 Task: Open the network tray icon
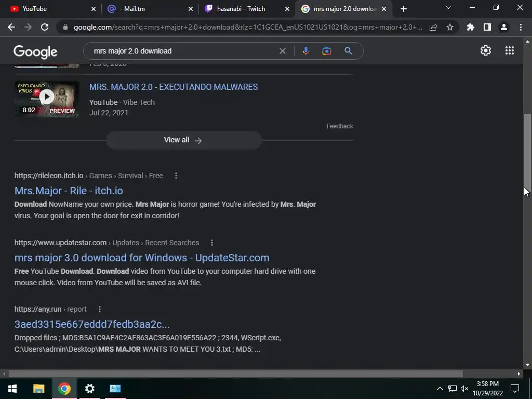[x=453, y=389]
